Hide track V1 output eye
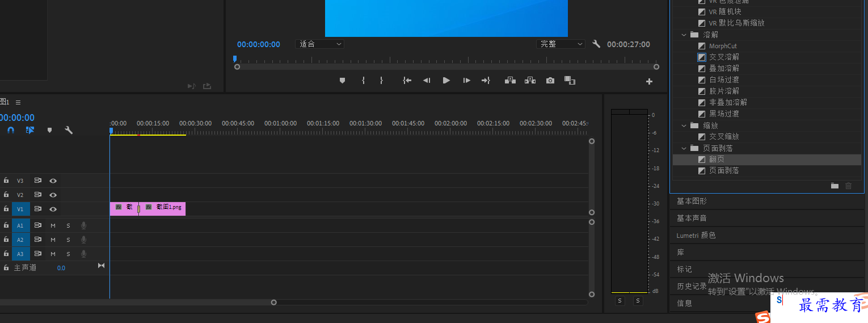The width and height of the screenshot is (868, 323). tap(53, 209)
